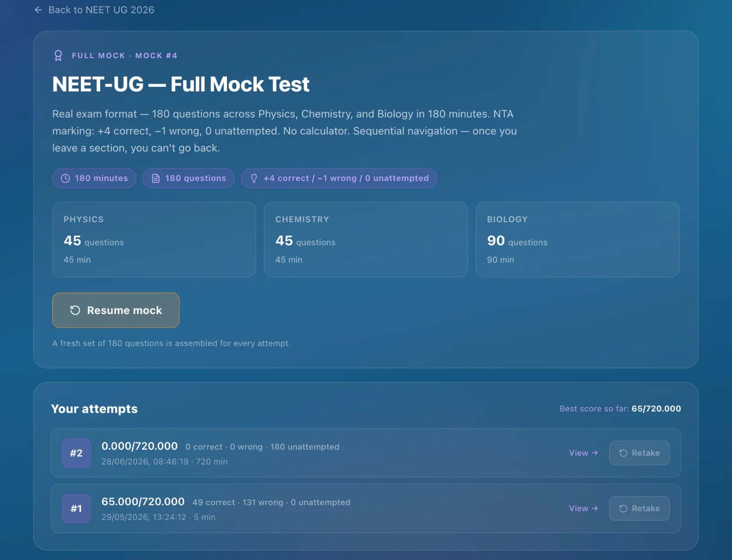Click '45 min' in Chemistry card
Image resolution: width=732 pixels, height=560 pixels.
click(289, 260)
